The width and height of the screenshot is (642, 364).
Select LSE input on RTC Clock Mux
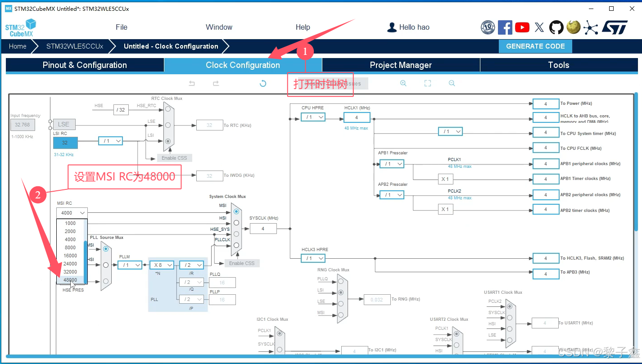click(x=168, y=125)
